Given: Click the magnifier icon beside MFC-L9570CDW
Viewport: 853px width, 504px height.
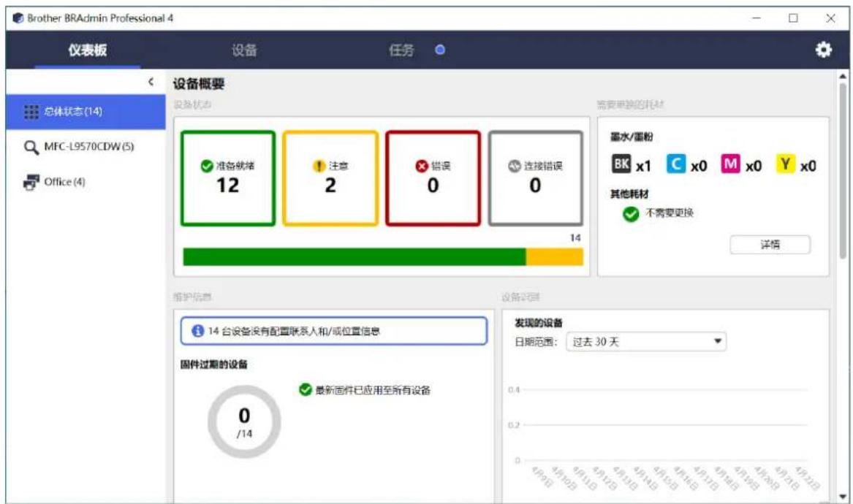Looking at the screenshot, I should click(31, 148).
